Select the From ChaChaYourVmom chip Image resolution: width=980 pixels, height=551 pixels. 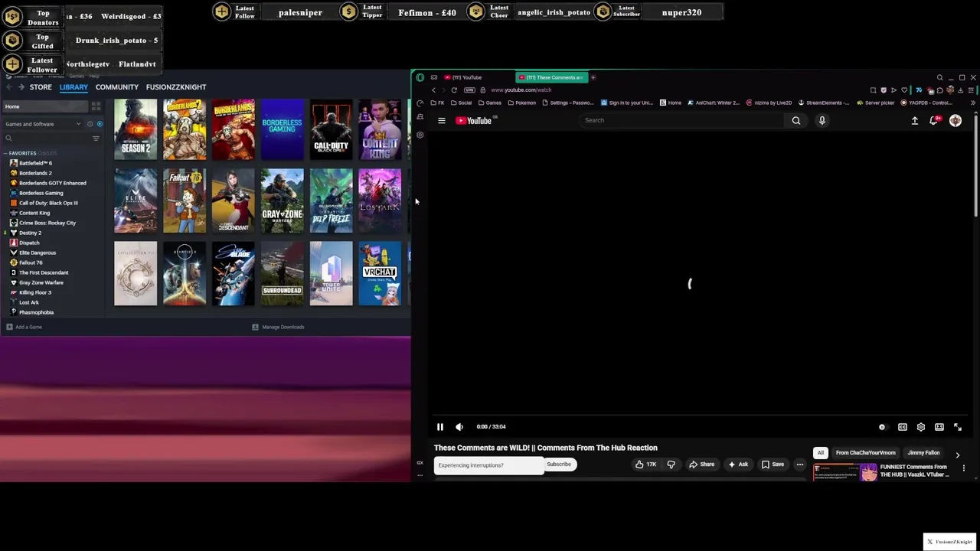point(866,453)
